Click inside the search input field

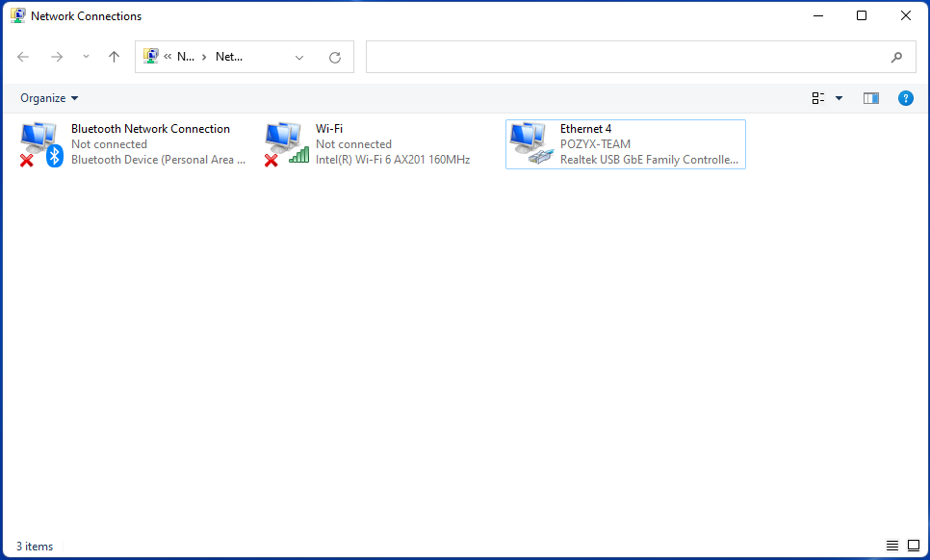626,58
